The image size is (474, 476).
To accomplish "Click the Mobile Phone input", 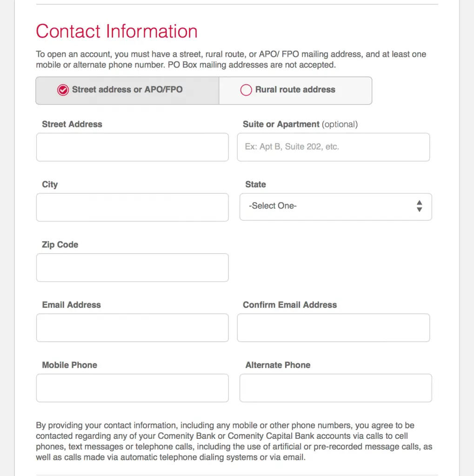I will coord(132,388).
